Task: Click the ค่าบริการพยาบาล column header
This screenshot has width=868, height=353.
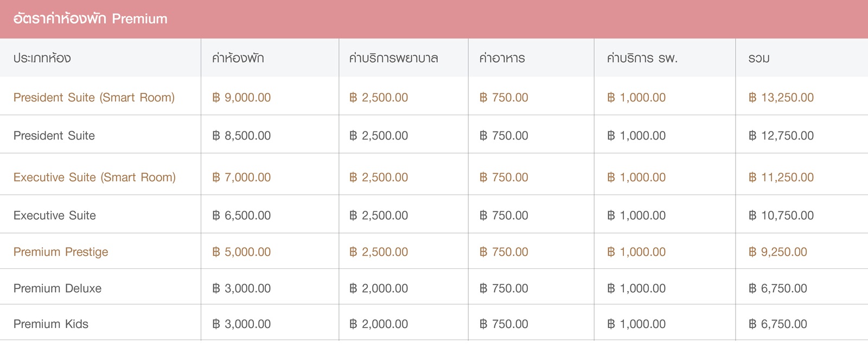Action: 393,58
